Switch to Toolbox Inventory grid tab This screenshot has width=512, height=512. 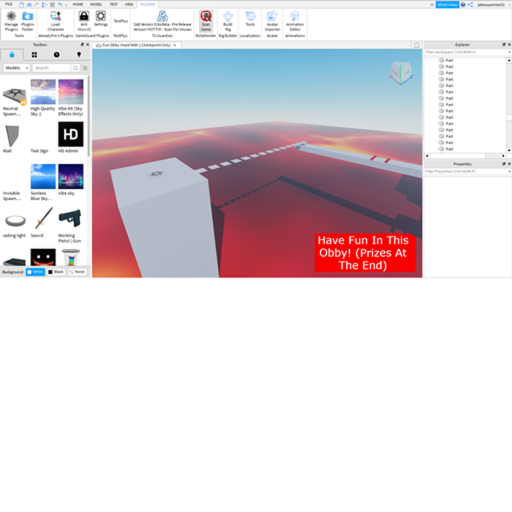coord(34,55)
